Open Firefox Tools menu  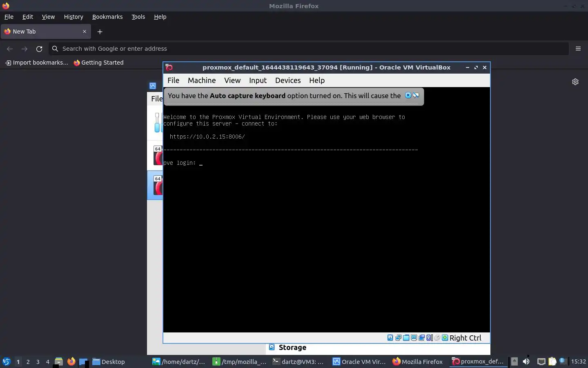(138, 17)
